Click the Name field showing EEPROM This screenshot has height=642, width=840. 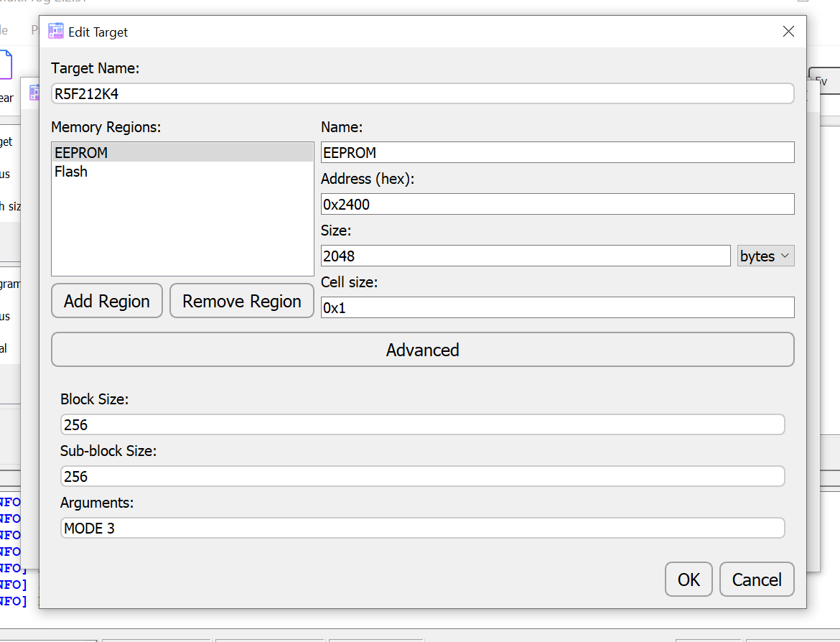557,152
